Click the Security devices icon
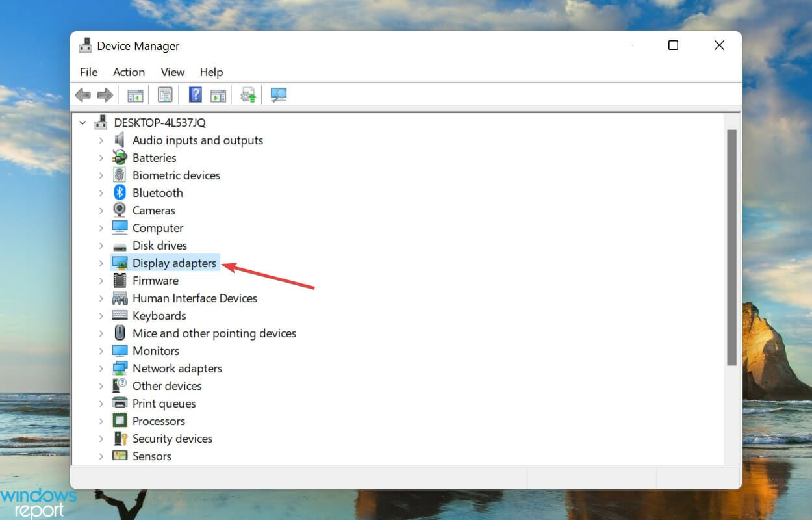 (120, 439)
